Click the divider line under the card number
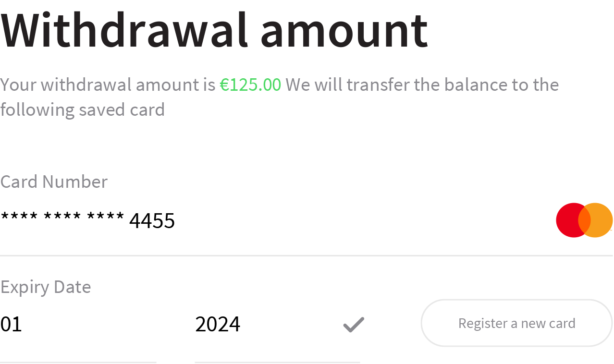614x364 pixels. (x=307, y=256)
